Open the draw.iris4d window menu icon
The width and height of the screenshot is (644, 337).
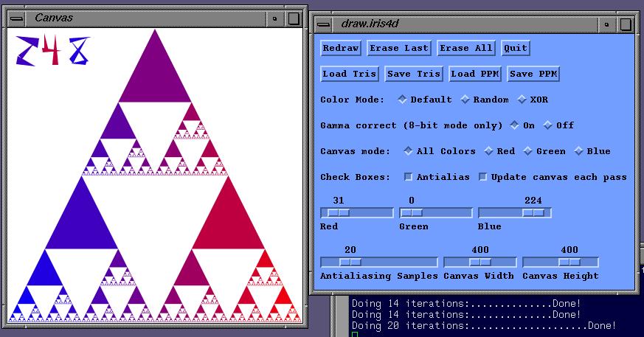[x=323, y=24]
